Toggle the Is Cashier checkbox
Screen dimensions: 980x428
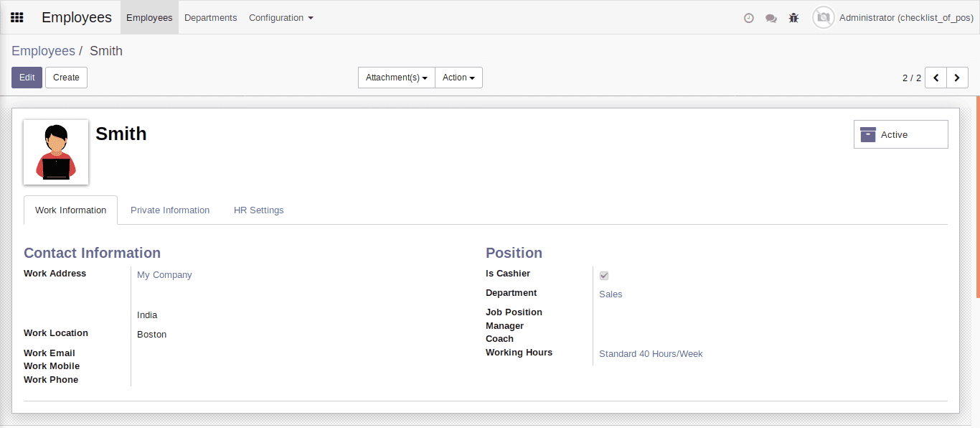604,276
